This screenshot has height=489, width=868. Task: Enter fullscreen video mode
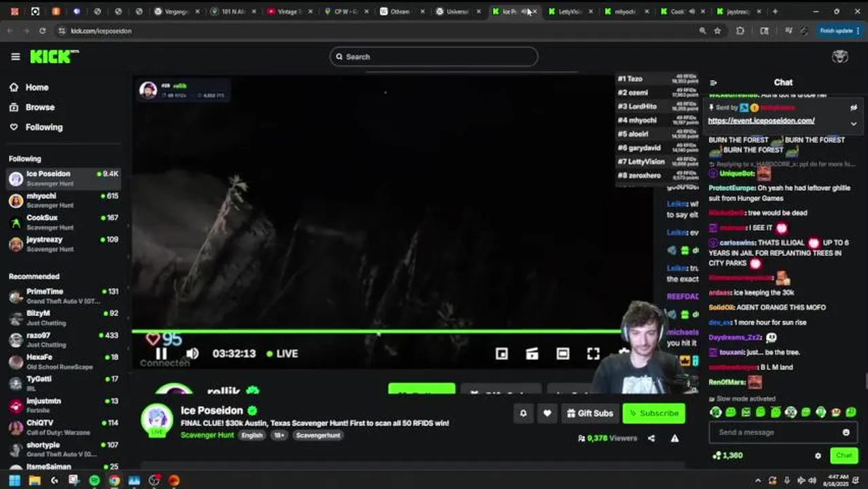[594, 353]
